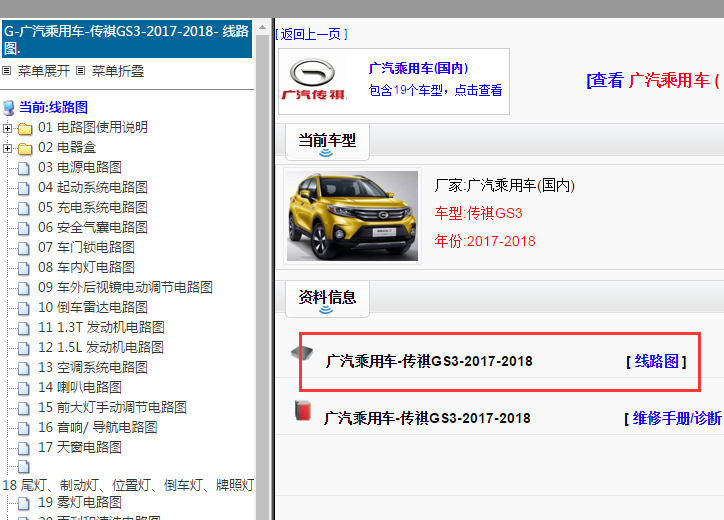The width and height of the screenshot is (724, 520).
Task: Open 07 车门锁电路图
Action: pyautogui.click(x=86, y=247)
